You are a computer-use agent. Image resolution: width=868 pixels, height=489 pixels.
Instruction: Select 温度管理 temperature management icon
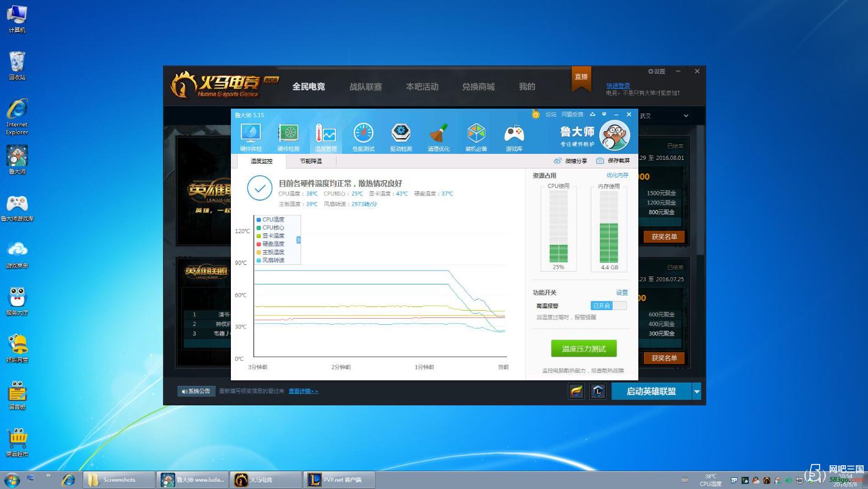[x=326, y=136]
